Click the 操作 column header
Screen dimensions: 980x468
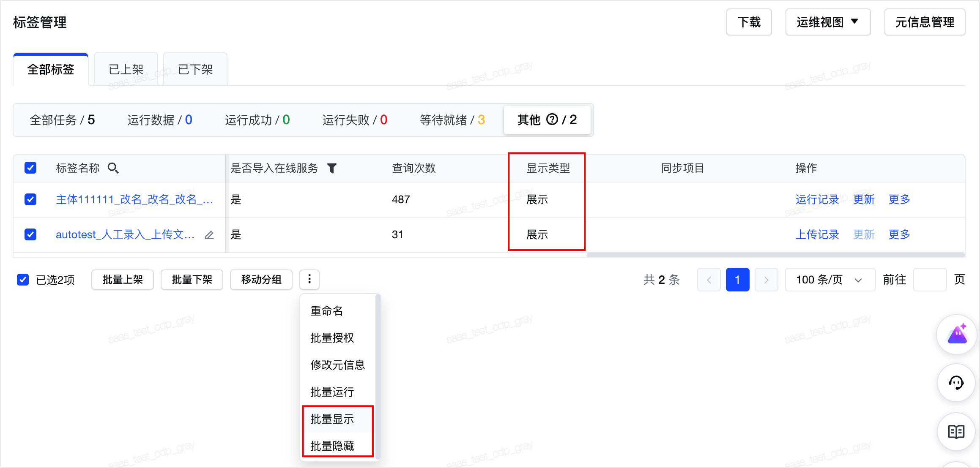click(x=806, y=168)
